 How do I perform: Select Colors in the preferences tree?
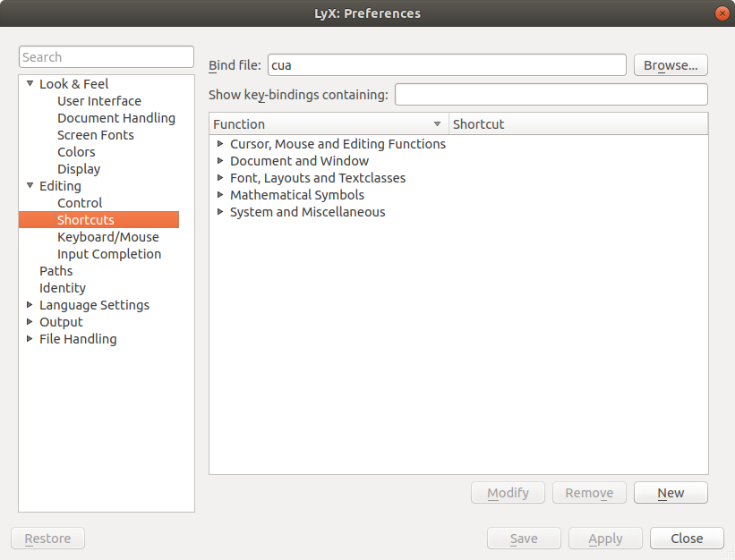pyautogui.click(x=76, y=152)
